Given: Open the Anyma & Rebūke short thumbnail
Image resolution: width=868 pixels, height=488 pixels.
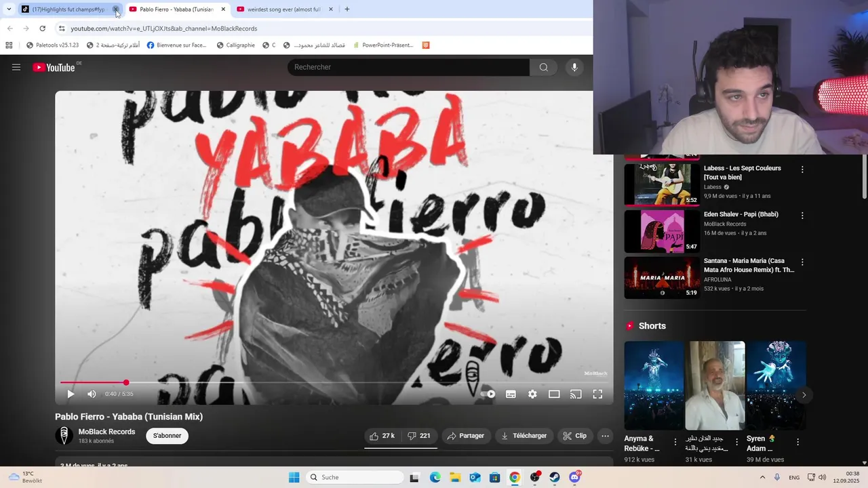Looking at the screenshot, I should click(x=654, y=385).
